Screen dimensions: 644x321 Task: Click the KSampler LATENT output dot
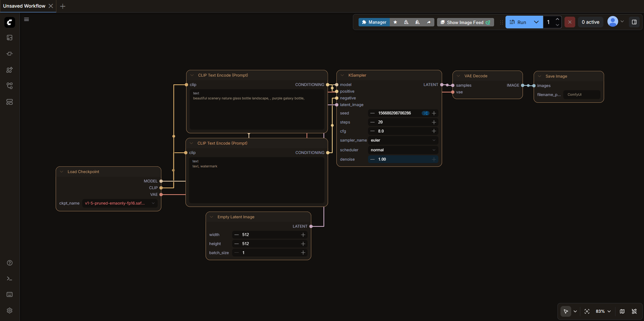[441, 85]
